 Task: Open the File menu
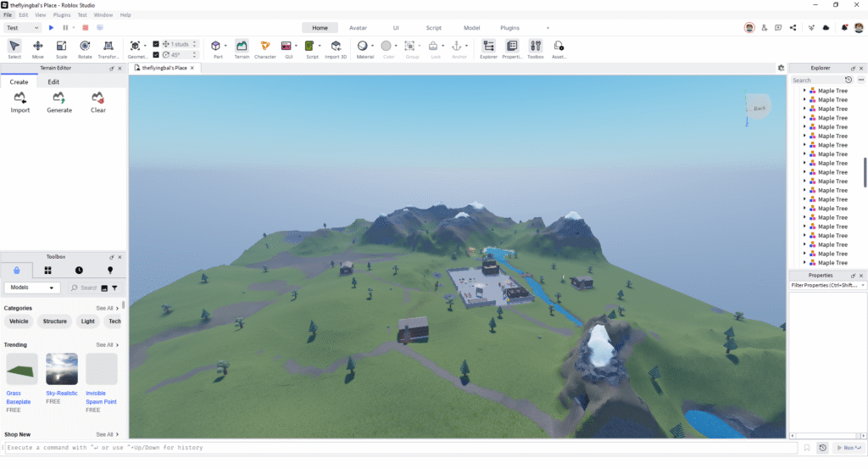click(8, 15)
